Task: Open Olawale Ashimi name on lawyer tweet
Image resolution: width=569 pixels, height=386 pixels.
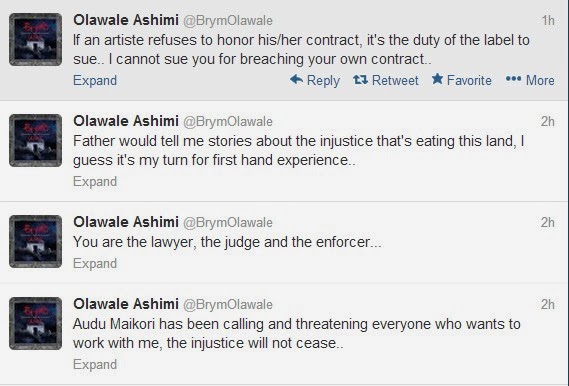Action: (x=126, y=222)
